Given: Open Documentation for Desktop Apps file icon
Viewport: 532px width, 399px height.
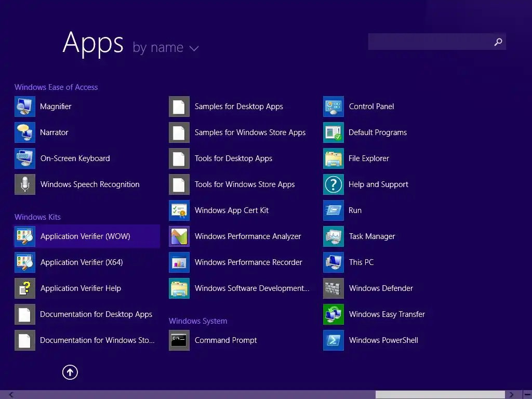Looking at the screenshot, I should 25,314.
